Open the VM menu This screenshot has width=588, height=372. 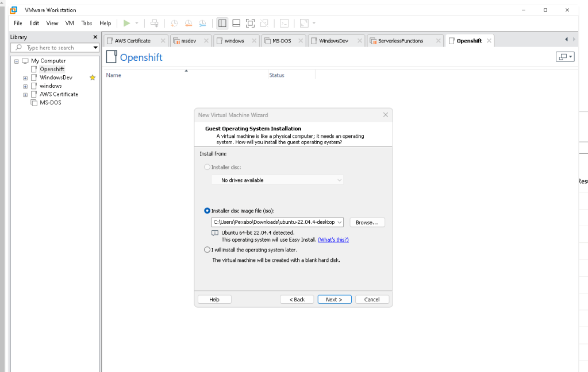click(70, 23)
